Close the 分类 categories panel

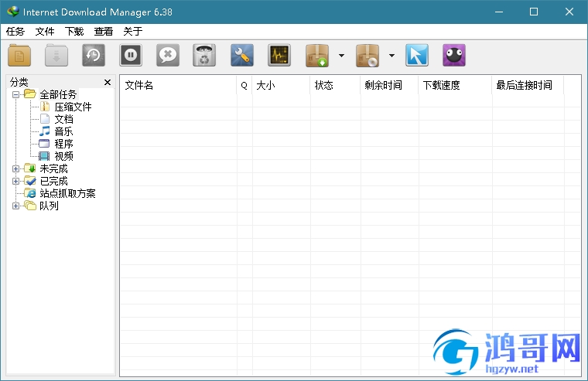[108, 82]
